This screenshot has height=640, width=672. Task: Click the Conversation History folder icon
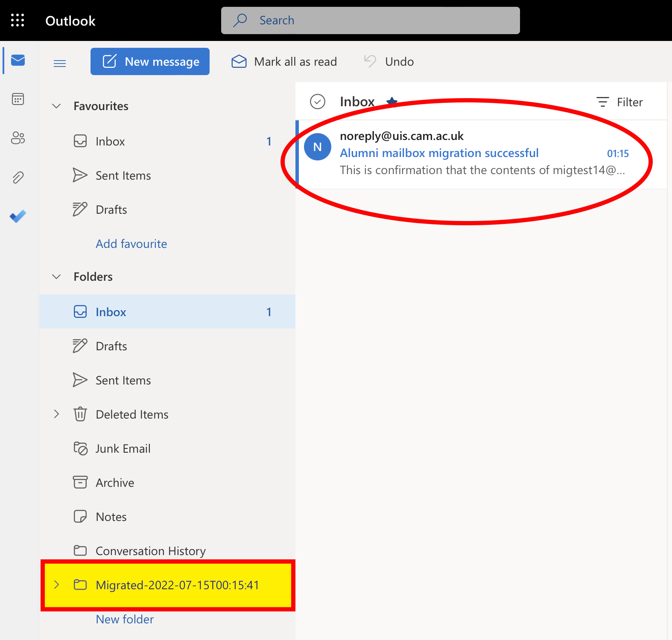pyautogui.click(x=80, y=550)
